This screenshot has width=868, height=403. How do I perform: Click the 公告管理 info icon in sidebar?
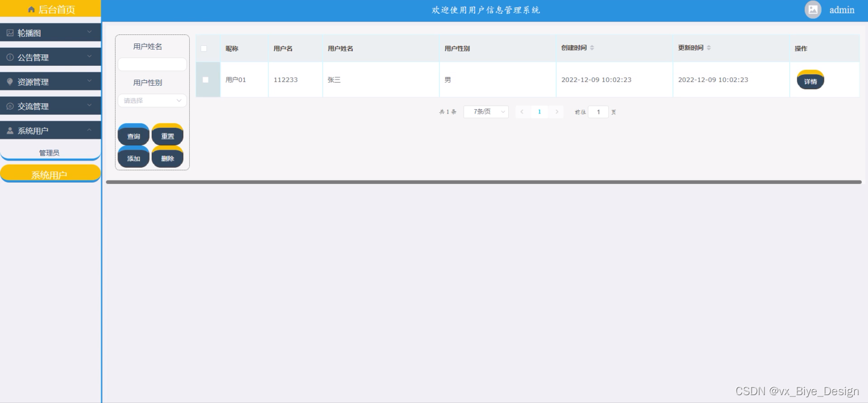[10, 57]
